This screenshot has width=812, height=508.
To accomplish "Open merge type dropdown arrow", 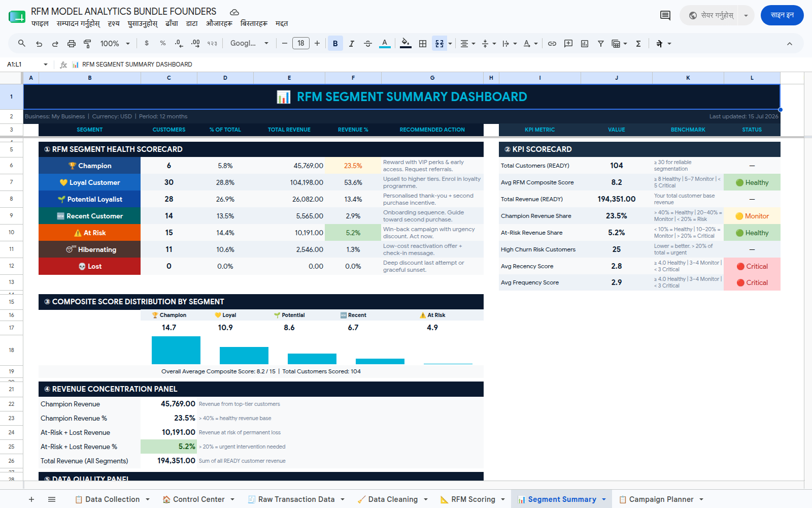I will click(450, 44).
